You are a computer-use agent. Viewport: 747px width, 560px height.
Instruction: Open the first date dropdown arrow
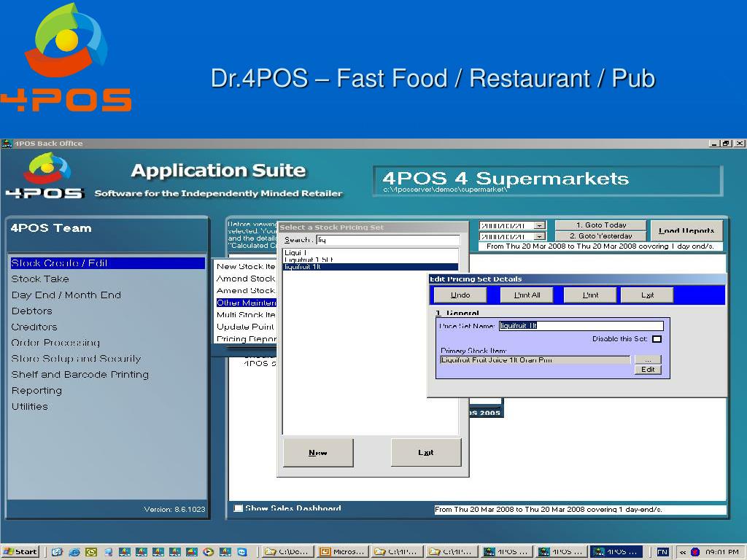pyautogui.click(x=539, y=226)
